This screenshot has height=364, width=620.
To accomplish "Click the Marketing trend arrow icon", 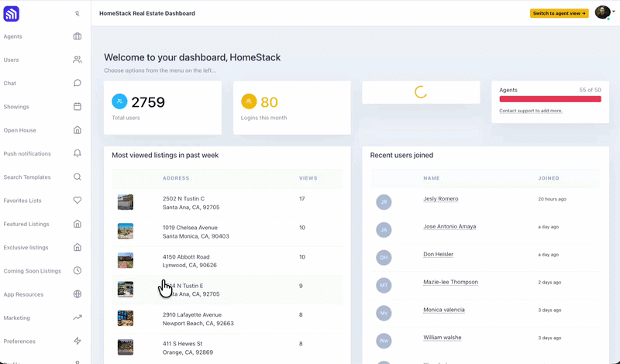I will point(77,318).
